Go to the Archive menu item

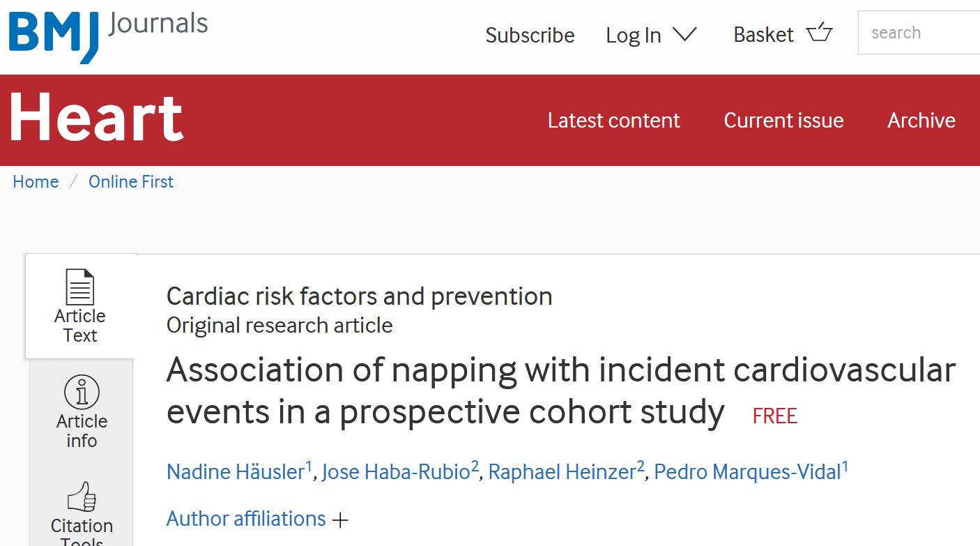(921, 121)
